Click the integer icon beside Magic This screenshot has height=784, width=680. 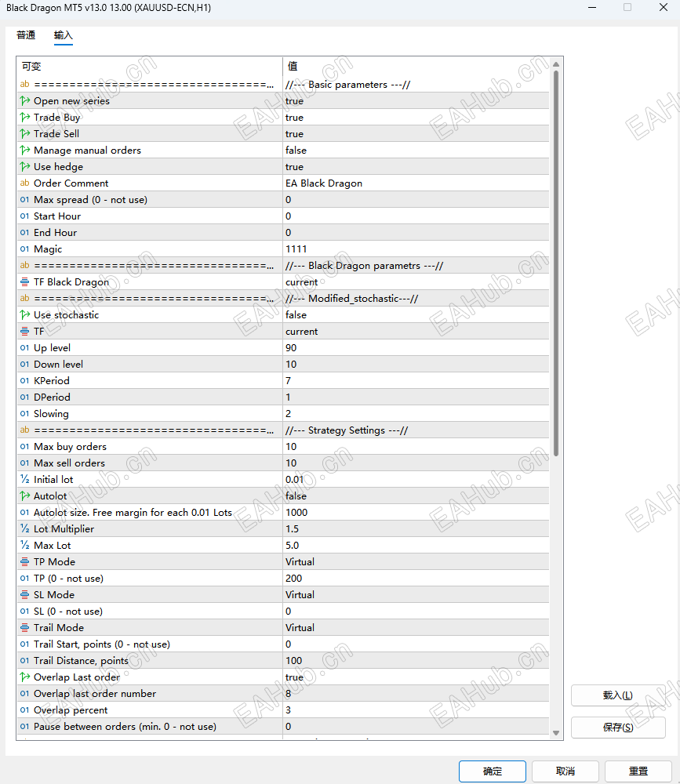[25, 249]
